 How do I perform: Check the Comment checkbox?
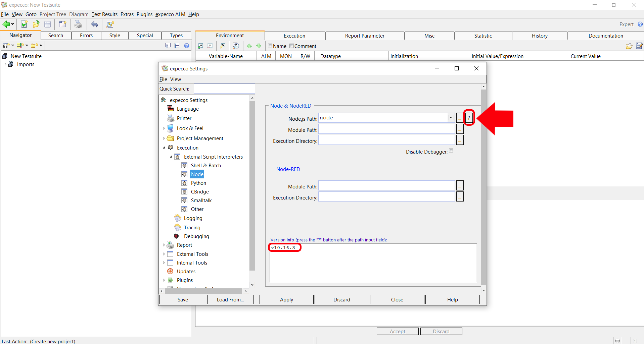291,46
